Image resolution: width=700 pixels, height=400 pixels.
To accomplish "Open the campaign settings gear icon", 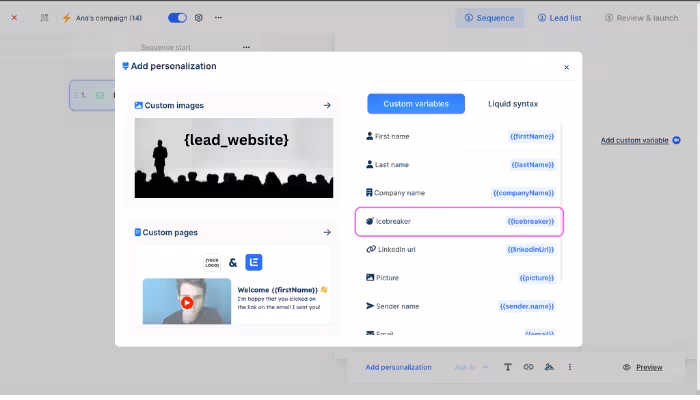I will click(198, 18).
